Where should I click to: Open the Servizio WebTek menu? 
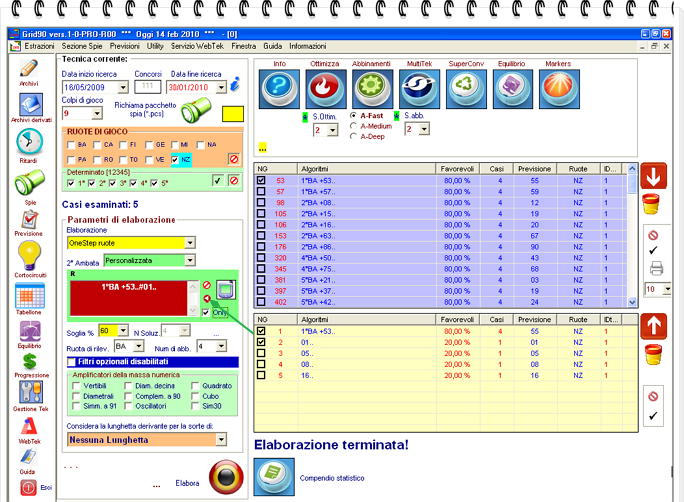point(197,46)
